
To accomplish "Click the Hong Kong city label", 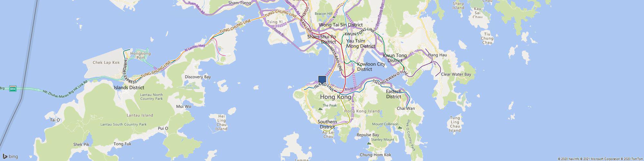I will click(336, 97).
